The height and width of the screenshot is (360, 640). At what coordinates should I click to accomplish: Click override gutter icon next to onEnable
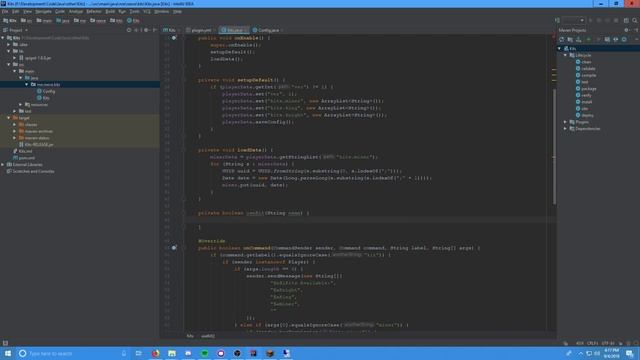(174, 38)
